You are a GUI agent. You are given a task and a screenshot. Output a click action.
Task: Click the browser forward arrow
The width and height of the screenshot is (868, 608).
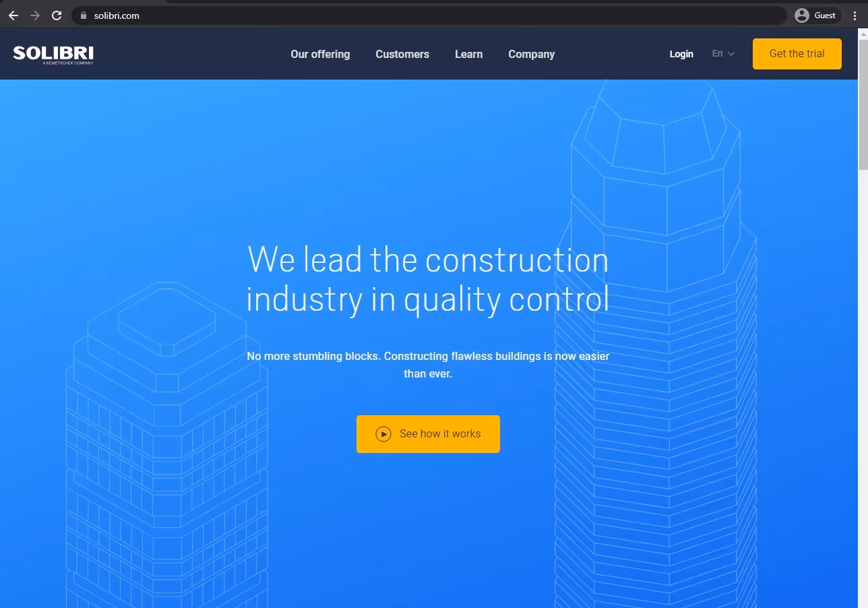(35, 16)
